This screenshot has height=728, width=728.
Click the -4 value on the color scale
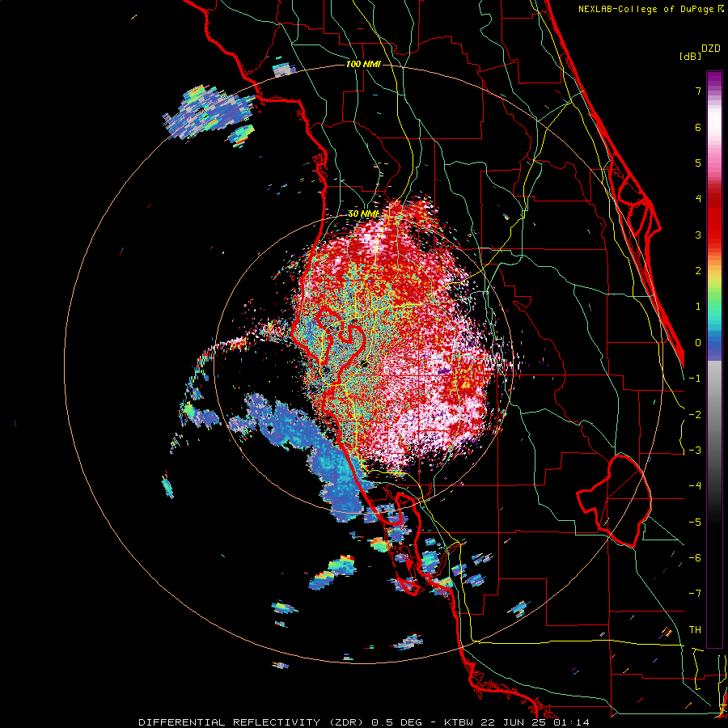click(x=695, y=485)
